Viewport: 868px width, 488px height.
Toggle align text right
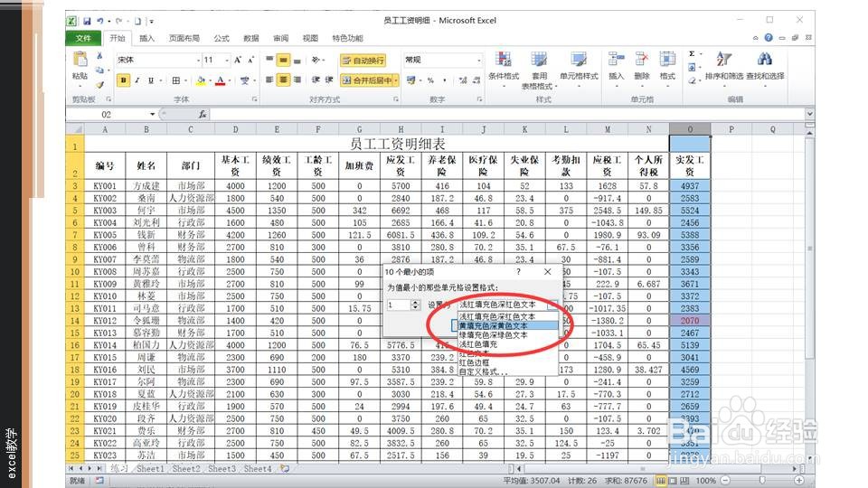297,80
